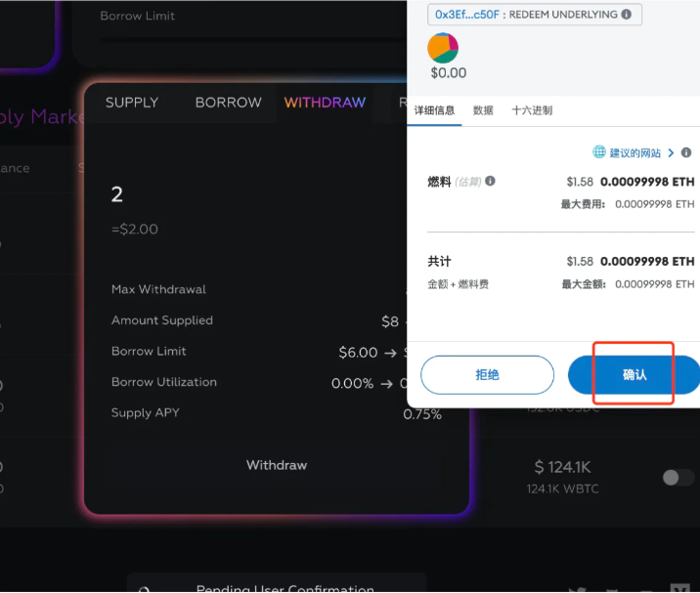Open the 十六进制 tab in MetaMask

click(x=532, y=110)
